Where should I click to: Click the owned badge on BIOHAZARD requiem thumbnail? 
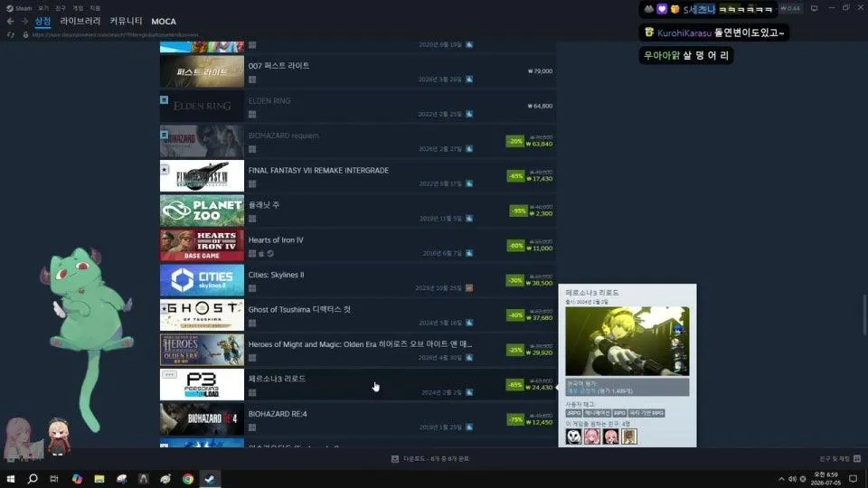[x=165, y=135]
